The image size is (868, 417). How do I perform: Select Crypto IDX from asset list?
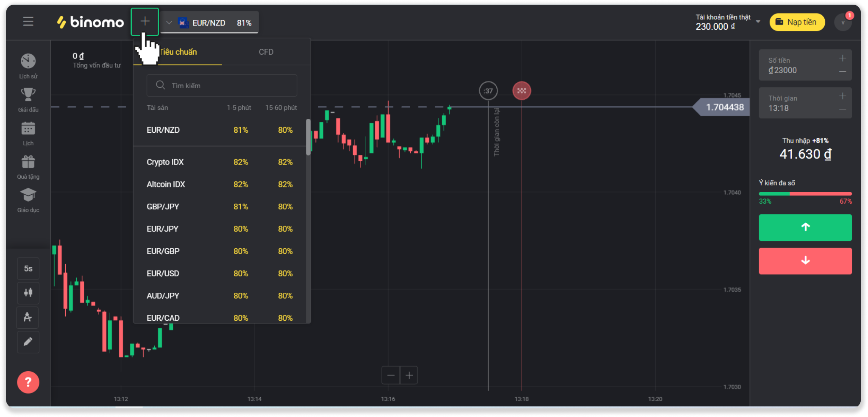pos(165,162)
